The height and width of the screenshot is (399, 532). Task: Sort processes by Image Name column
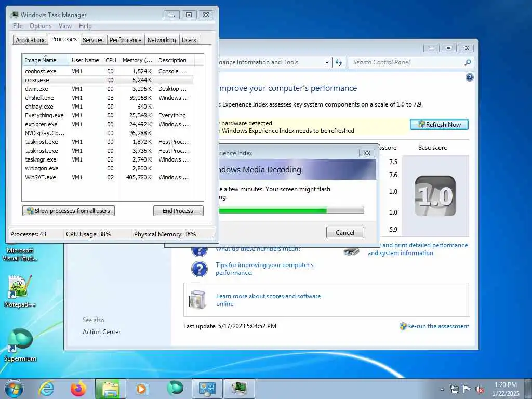pos(46,60)
